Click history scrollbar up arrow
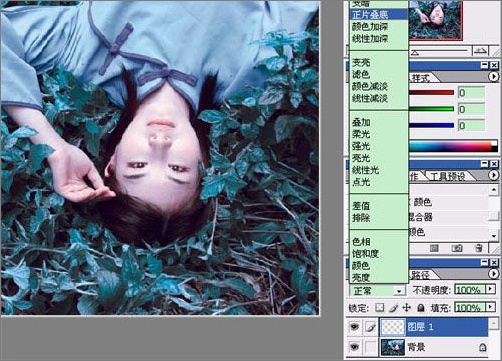Viewport: 502px width, 361px height. [494, 190]
